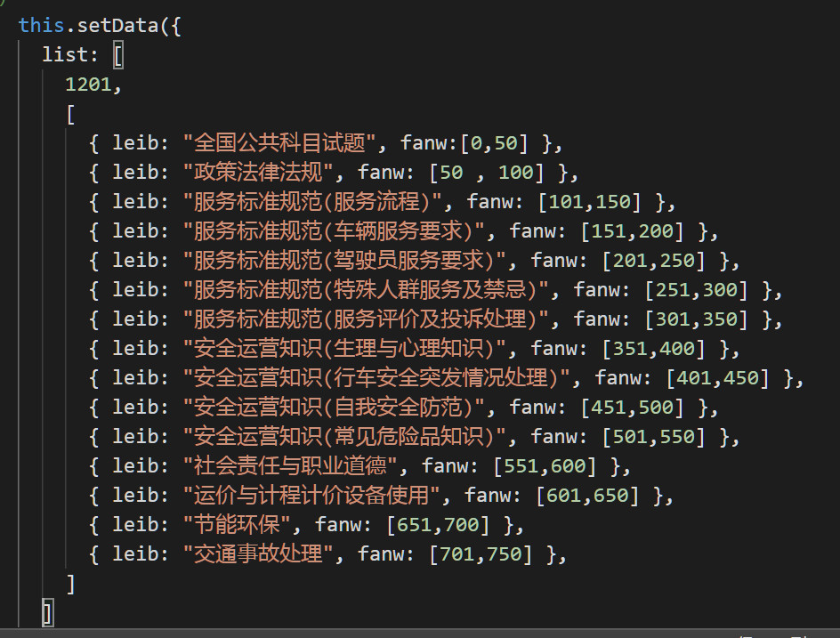The height and width of the screenshot is (638, 840).
Task: Click the string "社会责任与职业道德"
Action: pos(290,466)
